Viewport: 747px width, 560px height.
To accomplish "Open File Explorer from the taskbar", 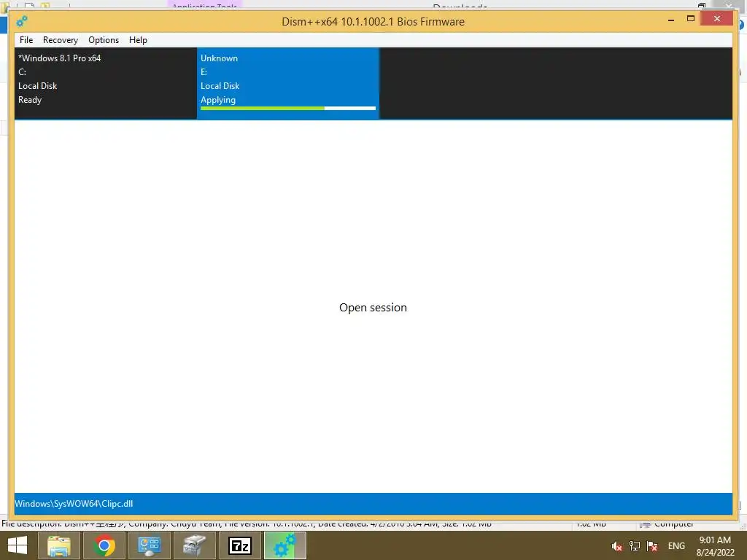I will (x=58, y=545).
